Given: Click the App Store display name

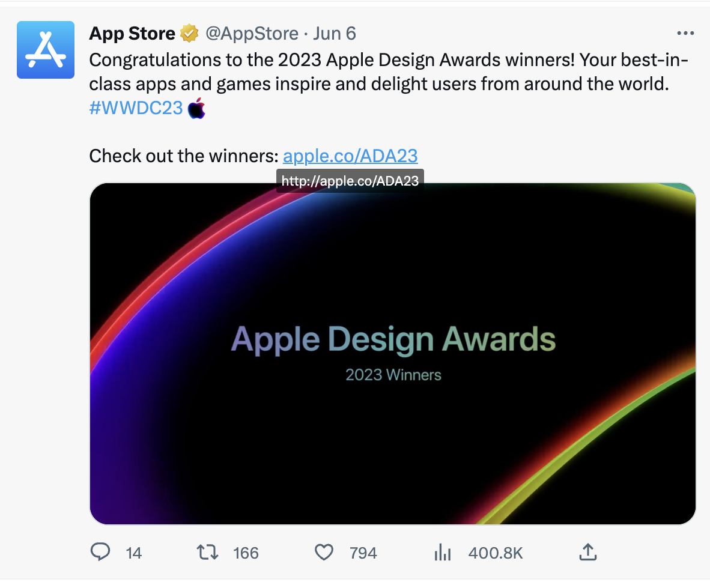Looking at the screenshot, I should click(132, 34).
